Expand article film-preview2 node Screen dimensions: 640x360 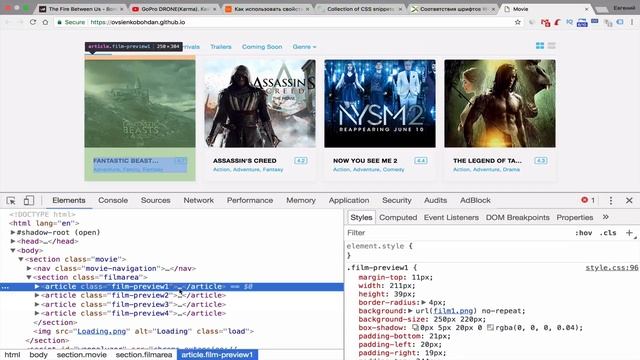(37, 295)
